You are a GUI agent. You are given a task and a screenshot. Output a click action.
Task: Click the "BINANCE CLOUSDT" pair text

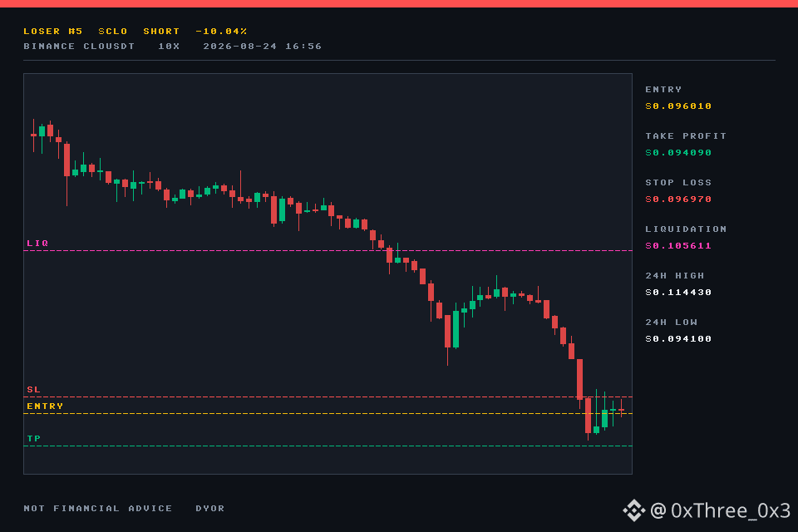click(x=79, y=47)
